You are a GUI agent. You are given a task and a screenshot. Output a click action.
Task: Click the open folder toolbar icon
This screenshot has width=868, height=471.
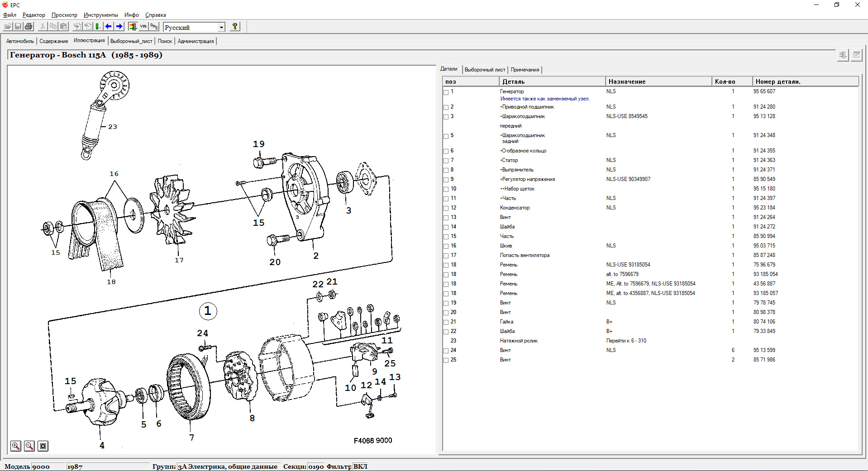pos(8,27)
